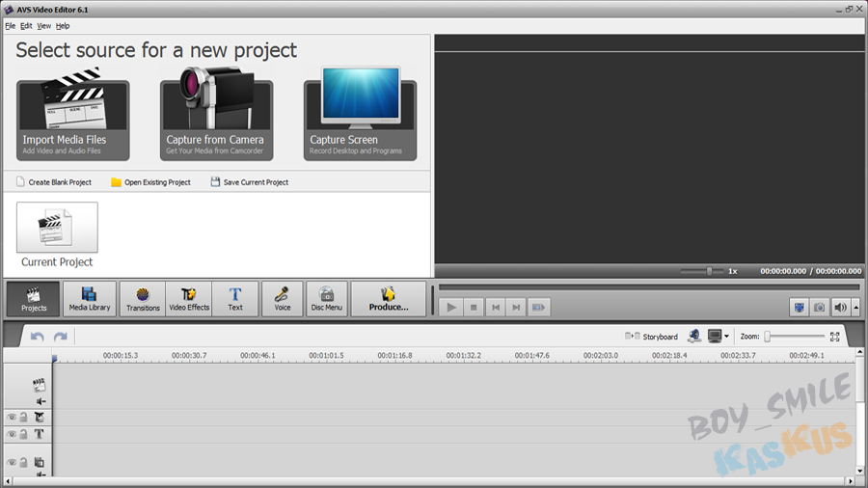Toggle eye on video effects track
The width and height of the screenshot is (868, 488).
[11, 418]
